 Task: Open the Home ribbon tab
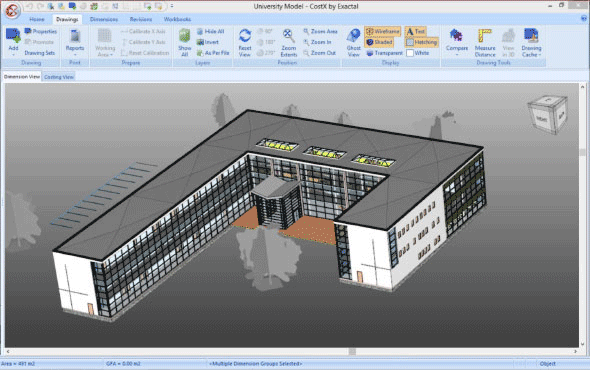(x=37, y=19)
